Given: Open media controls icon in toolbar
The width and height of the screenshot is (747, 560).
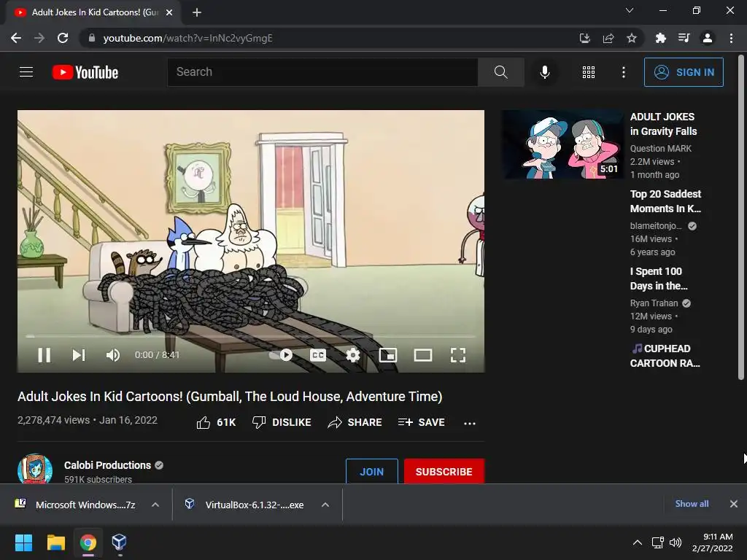Looking at the screenshot, I should [x=684, y=38].
